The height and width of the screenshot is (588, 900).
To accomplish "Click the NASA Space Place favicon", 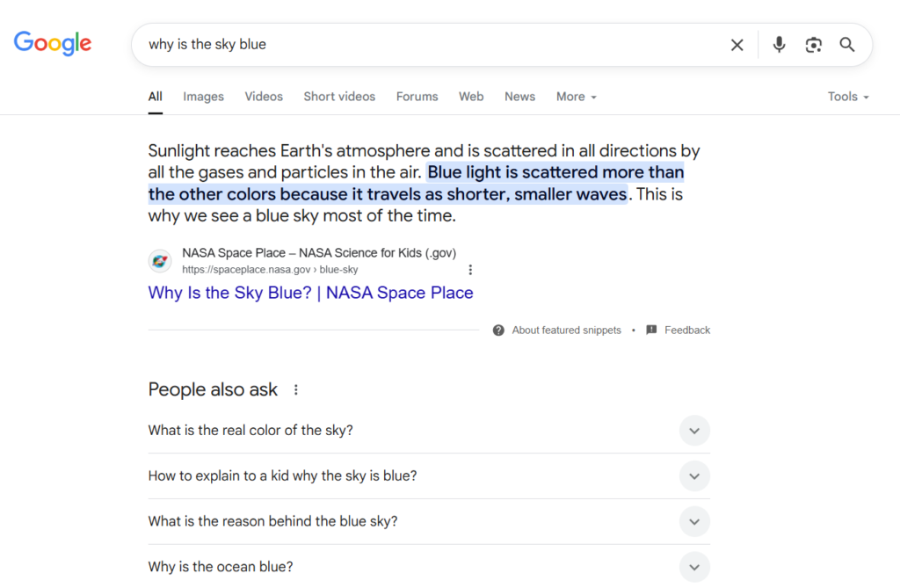I will click(160, 261).
